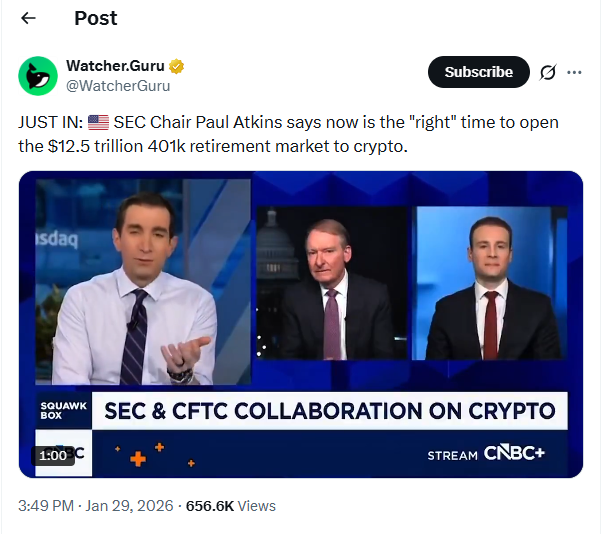
Task: Click the Post header title
Action: click(x=95, y=18)
